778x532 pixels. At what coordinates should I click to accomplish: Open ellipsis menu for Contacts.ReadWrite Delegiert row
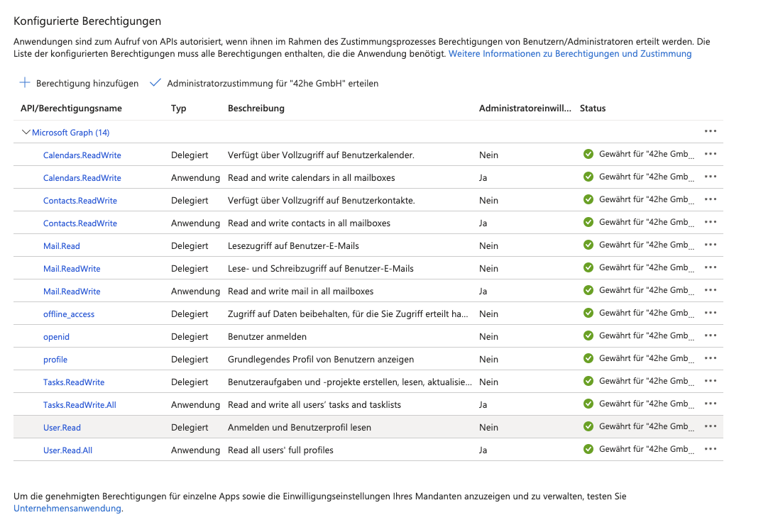711,200
